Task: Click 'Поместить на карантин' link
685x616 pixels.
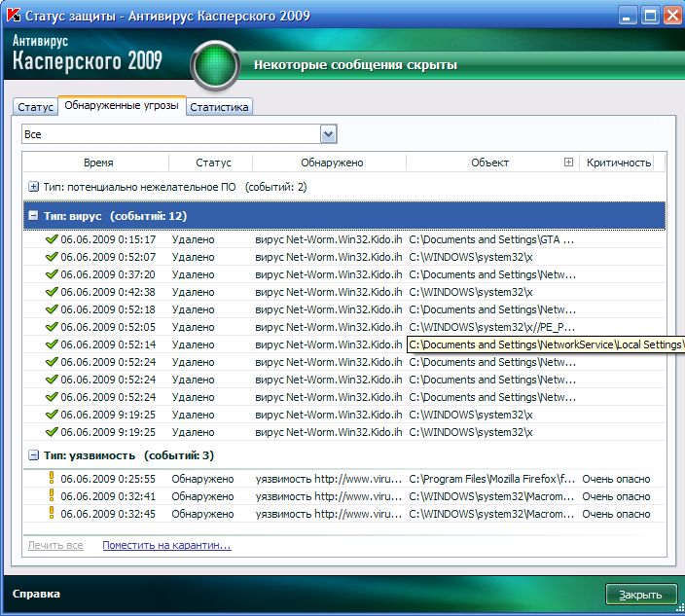Action: pyautogui.click(x=166, y=545)
